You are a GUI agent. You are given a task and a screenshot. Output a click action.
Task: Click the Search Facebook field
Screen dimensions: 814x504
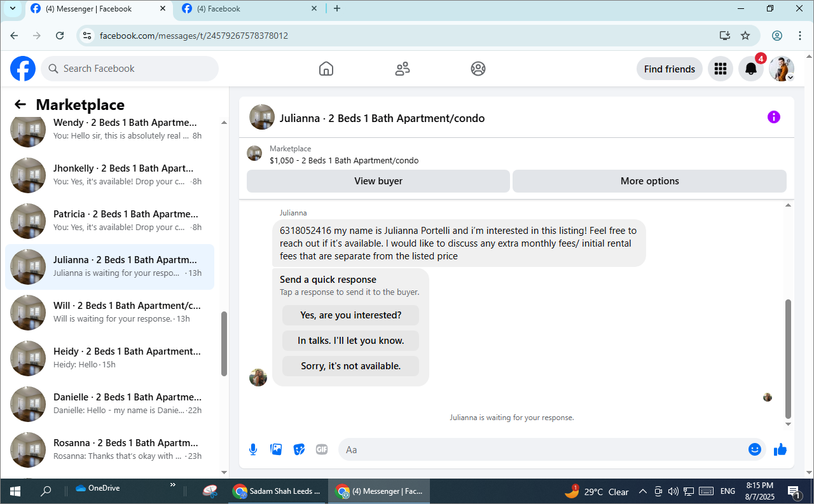(130, 69)
